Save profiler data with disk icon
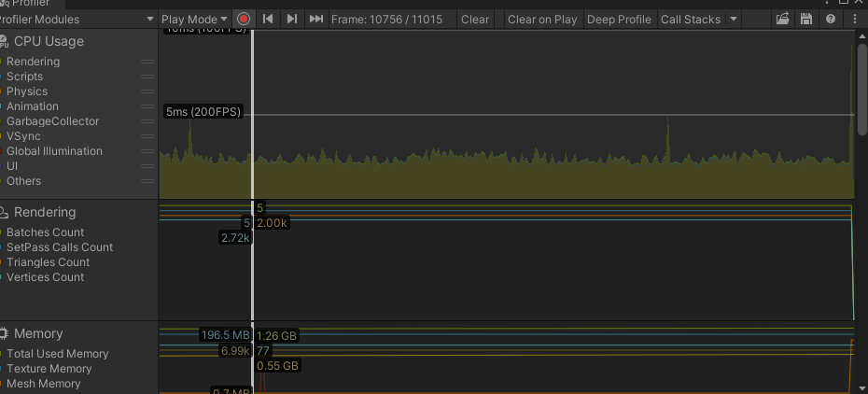 806,19
